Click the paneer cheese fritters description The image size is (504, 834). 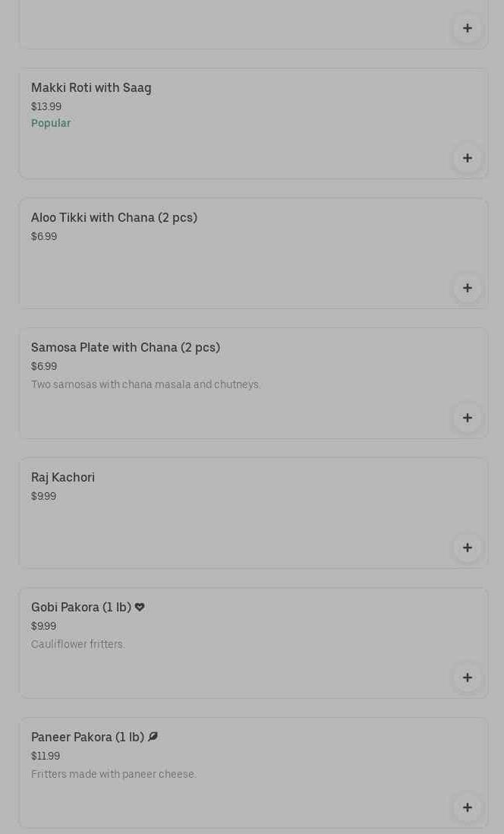pyautogui.click(x=114, y=774)
